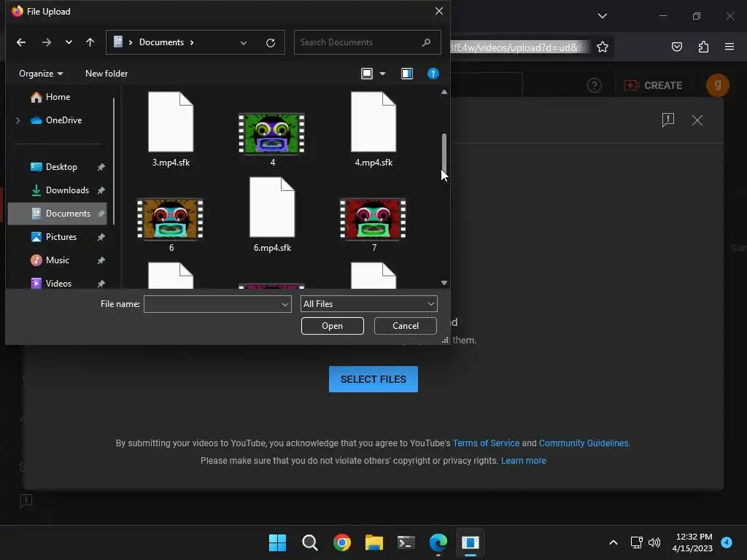Click the search magnifier icon in dialog

point(426,42)
